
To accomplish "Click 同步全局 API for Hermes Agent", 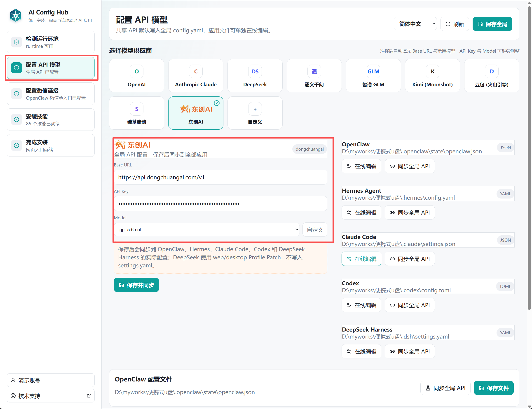I will [410, 213].
